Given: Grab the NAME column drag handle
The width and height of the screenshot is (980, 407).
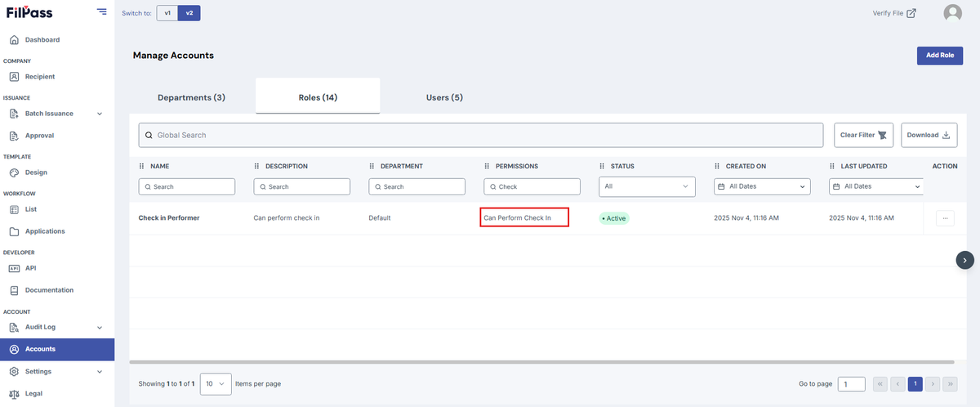Looking at the screenshot, I should pos(142,166).
